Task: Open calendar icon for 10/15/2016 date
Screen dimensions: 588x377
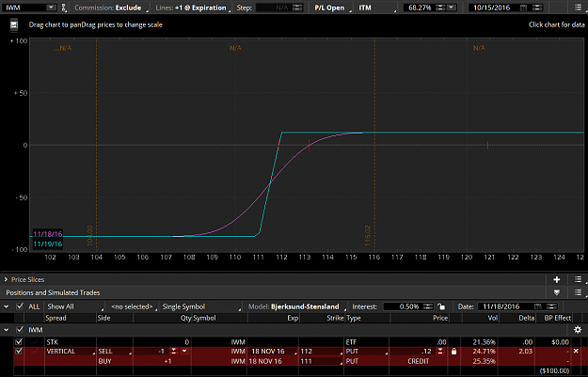Action: click(523, 8)
